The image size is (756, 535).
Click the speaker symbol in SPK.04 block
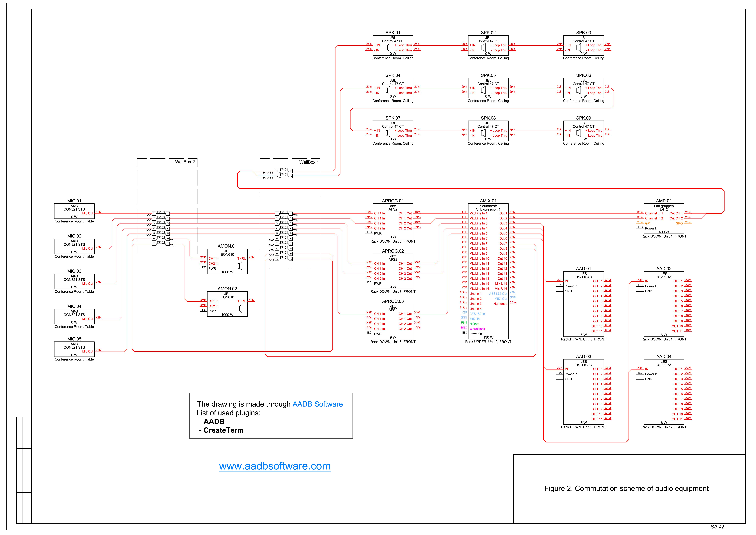[388, 90]
